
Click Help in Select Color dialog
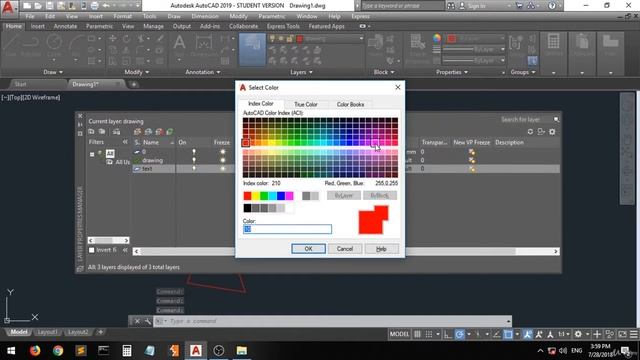(381, 249)
